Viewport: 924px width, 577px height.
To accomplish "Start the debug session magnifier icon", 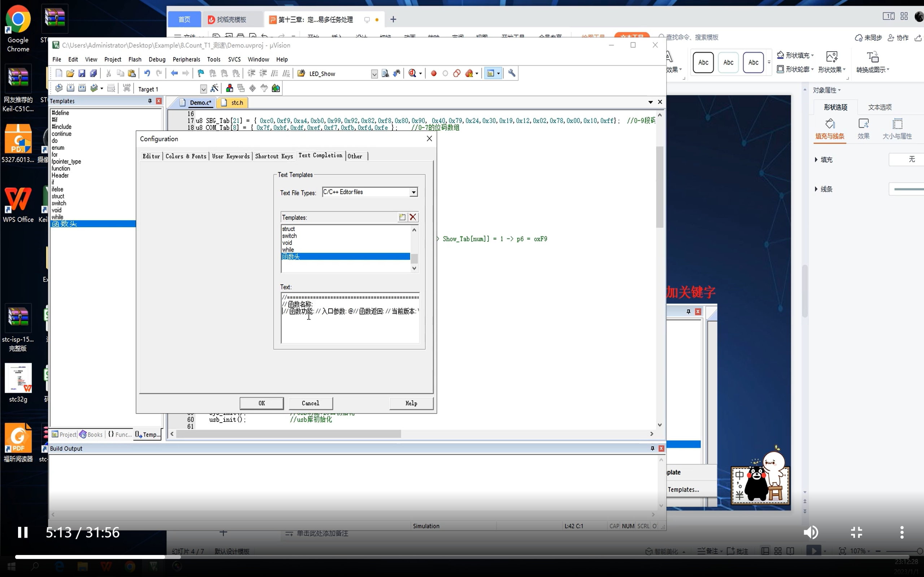I will pyautogui.click(x=412, y=73).
